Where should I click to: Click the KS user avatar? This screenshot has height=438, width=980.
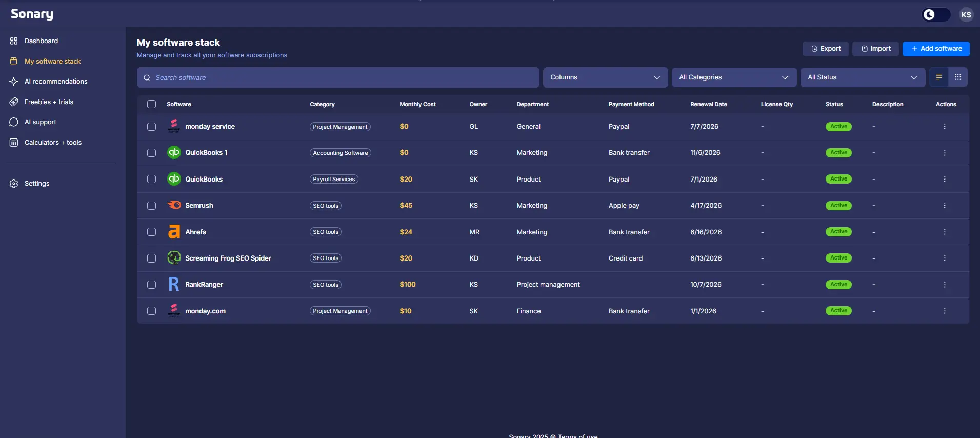pyautogui.click(x=966, y=14)
